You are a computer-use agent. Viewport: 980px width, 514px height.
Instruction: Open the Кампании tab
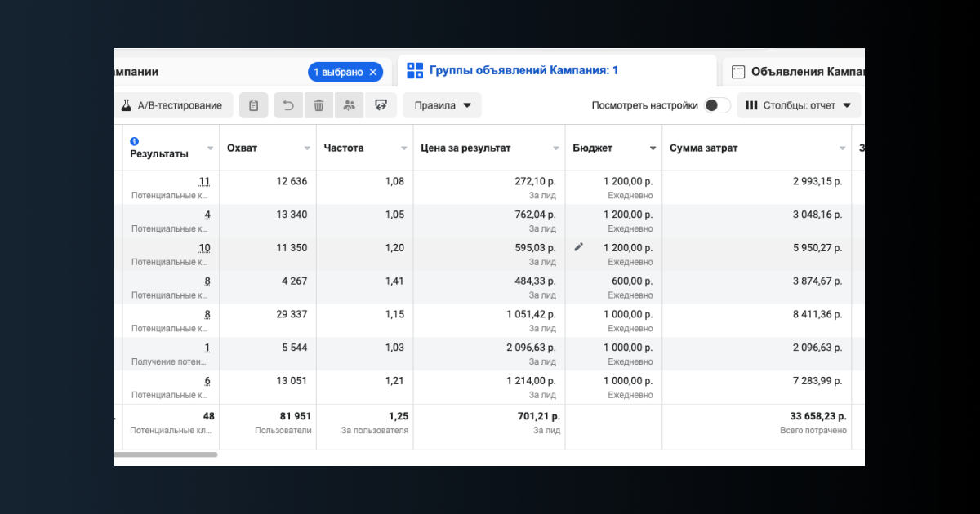[136, 72]
